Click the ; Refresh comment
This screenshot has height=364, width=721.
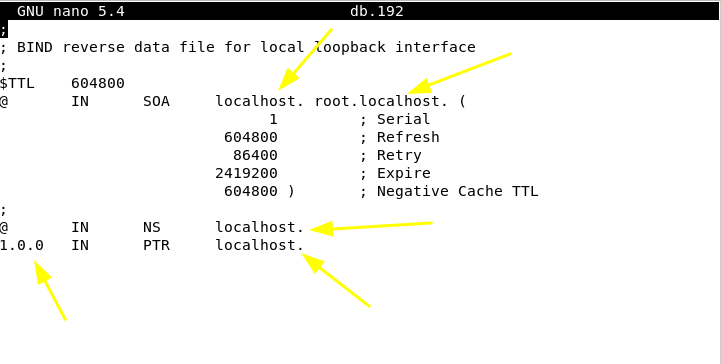coord(400,137)
